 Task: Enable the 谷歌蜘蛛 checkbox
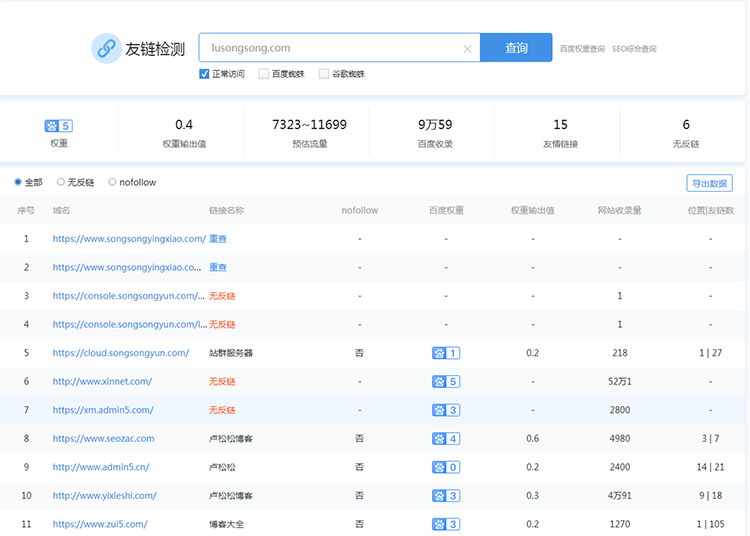(324, 74)
